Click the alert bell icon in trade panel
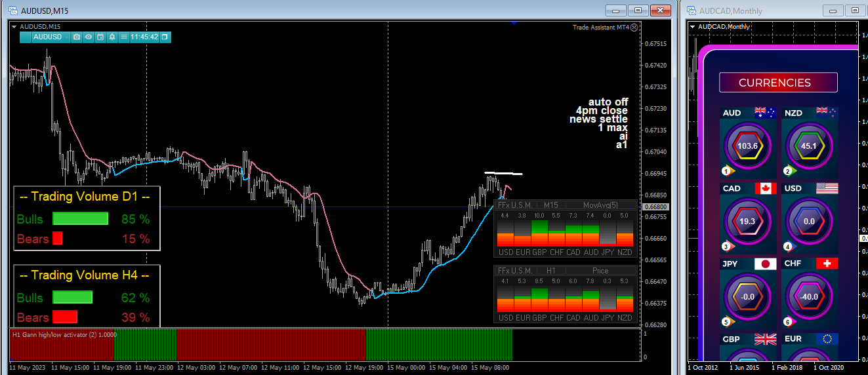This screenshot has width=868, height=375. 112,37
